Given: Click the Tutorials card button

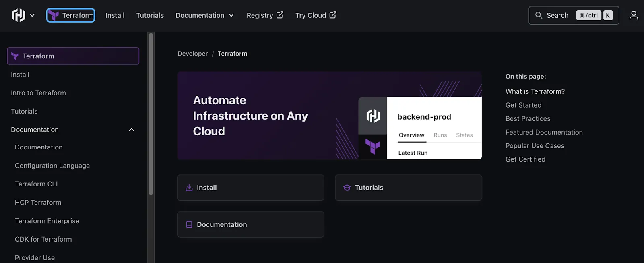Looking at the screenshot, I should 409,188.
